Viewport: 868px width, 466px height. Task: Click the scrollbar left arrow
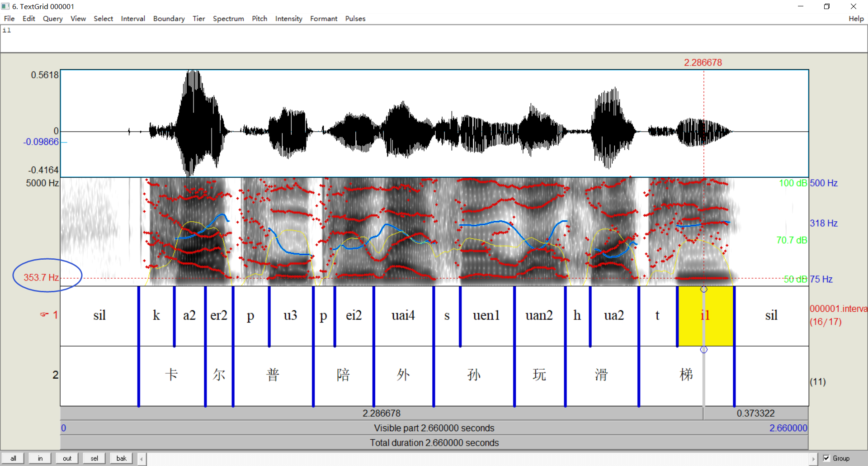(142, 459)
